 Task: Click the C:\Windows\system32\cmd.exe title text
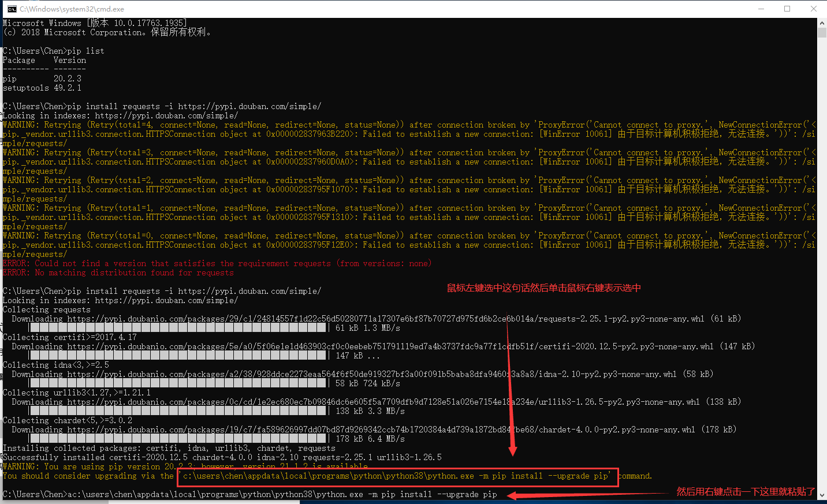(72, 9)
